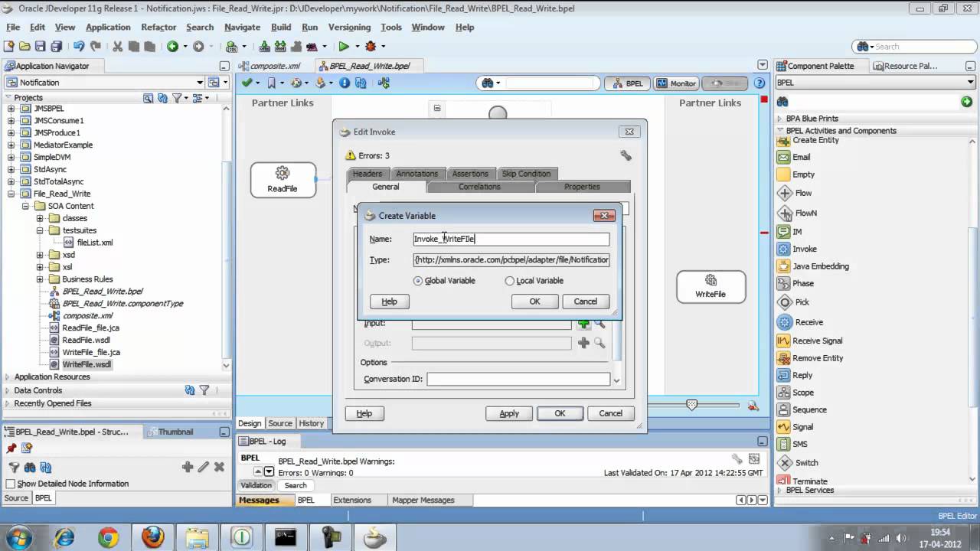Image resolution: width=980 pixels, height=551 pixels.
Task: Open the Refactor menu
Action: point(158,27)
